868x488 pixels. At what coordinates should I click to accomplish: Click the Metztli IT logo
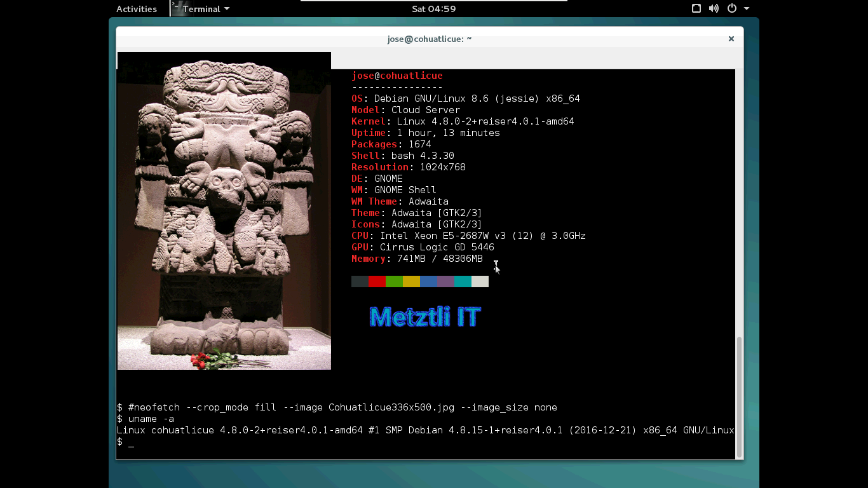tap(425, 316)
